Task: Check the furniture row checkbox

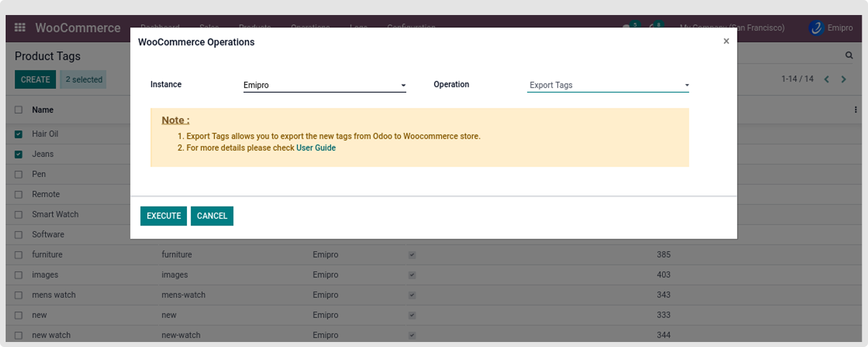Action: 19,255
